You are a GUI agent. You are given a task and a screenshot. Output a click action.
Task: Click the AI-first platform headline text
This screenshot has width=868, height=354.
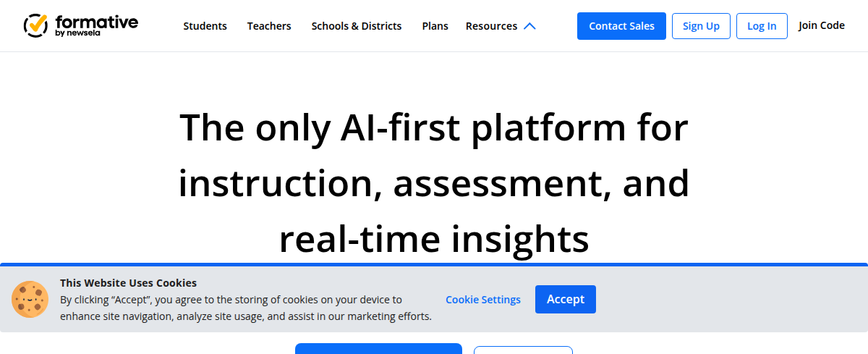click(x=433, y=183)
